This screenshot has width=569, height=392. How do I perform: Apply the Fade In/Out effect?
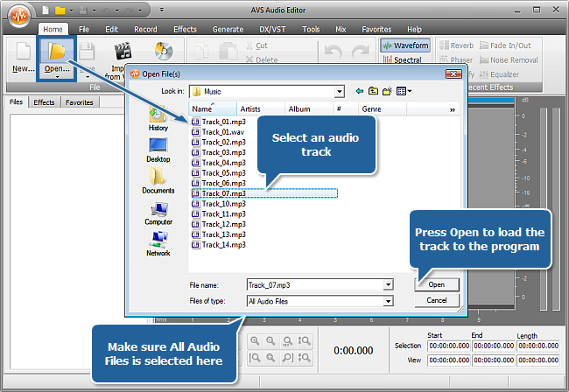click(x=505, y=45)
